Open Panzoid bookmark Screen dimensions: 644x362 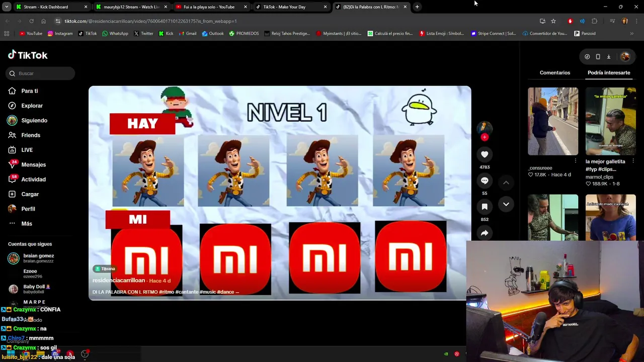coord(585,34)
